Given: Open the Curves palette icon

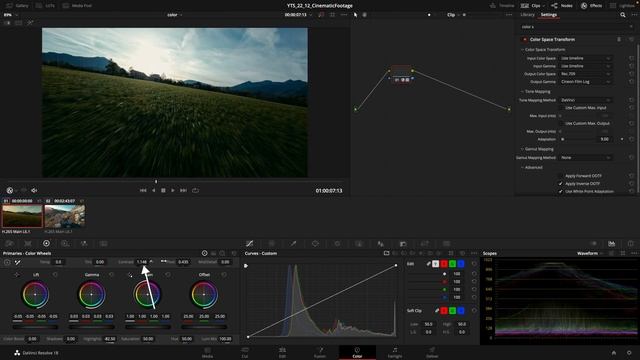Looking at the screenshot, I should click(x=249, y=244).
